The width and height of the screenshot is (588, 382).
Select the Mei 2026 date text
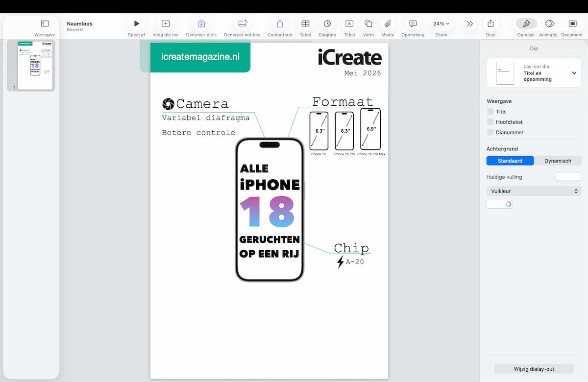[x=363, y=73]
